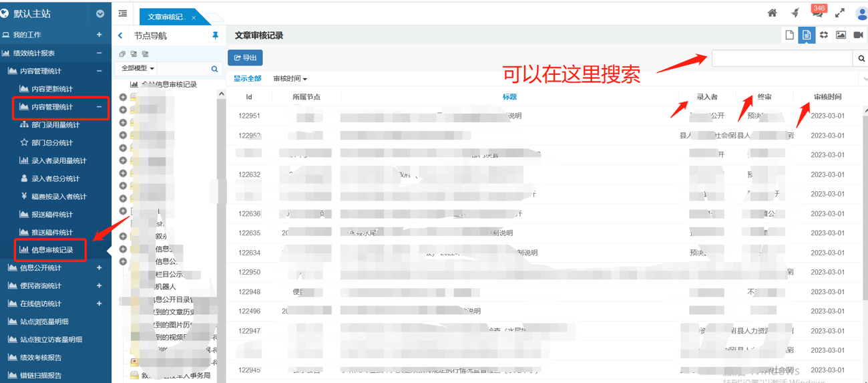Open 信息审核记录 in the sidebar
Viewport: 868px width, 383px height.
tap(52, 250)
